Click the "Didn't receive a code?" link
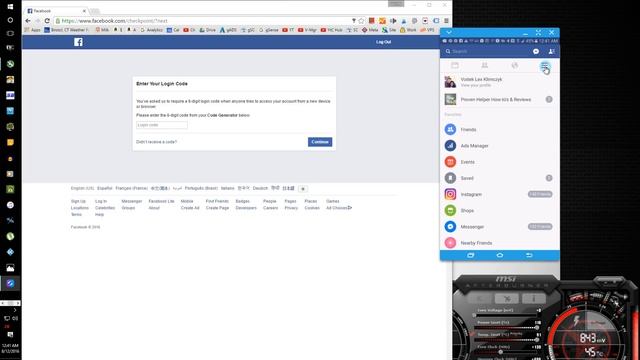This screenshot has width=640, height=360. (x=156, y=142)
